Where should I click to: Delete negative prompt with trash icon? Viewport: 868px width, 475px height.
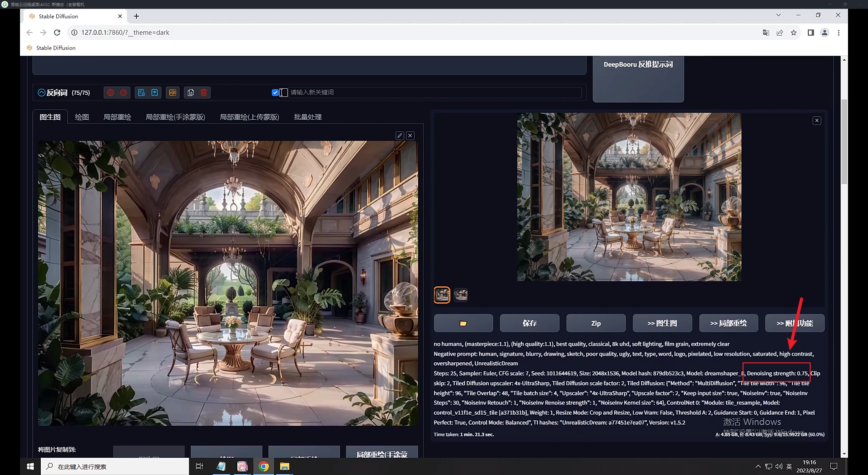[x=204, y=93]
